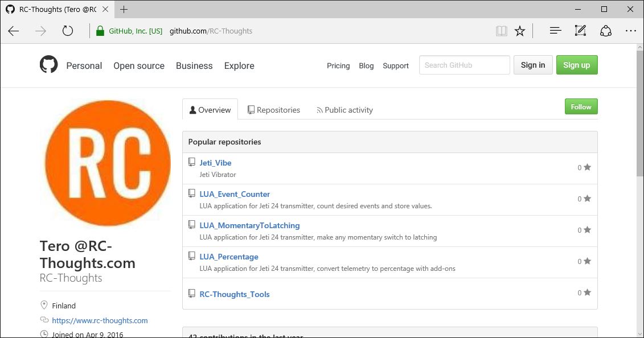Click the RC-Thoughts username text
Image resolution: width=644 pixels, height=338 pixels.
pos(71,278)
